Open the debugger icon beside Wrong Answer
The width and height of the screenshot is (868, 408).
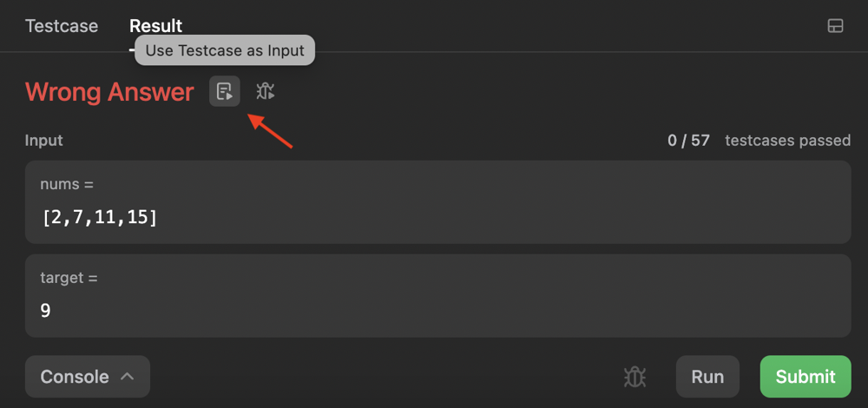(266, 91)
